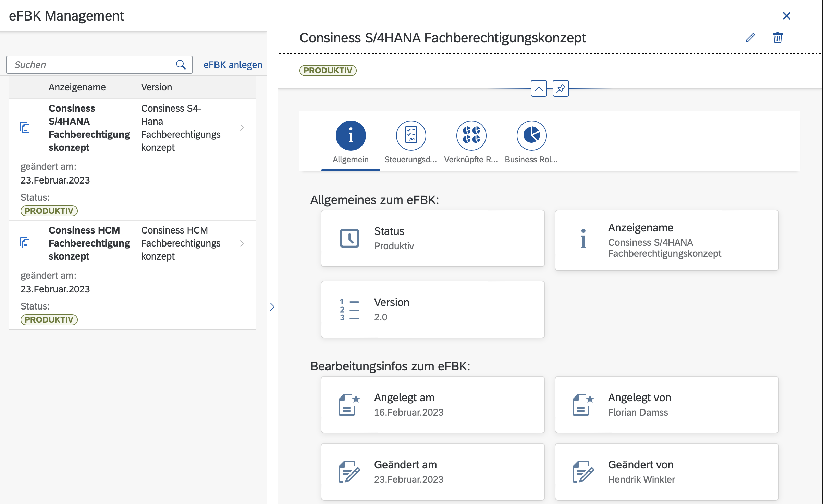Image resolution: width=823 pixels, height=504 pixels.
Task: Collapse the header with up-arrow button
Action: (x=539, y=89)
